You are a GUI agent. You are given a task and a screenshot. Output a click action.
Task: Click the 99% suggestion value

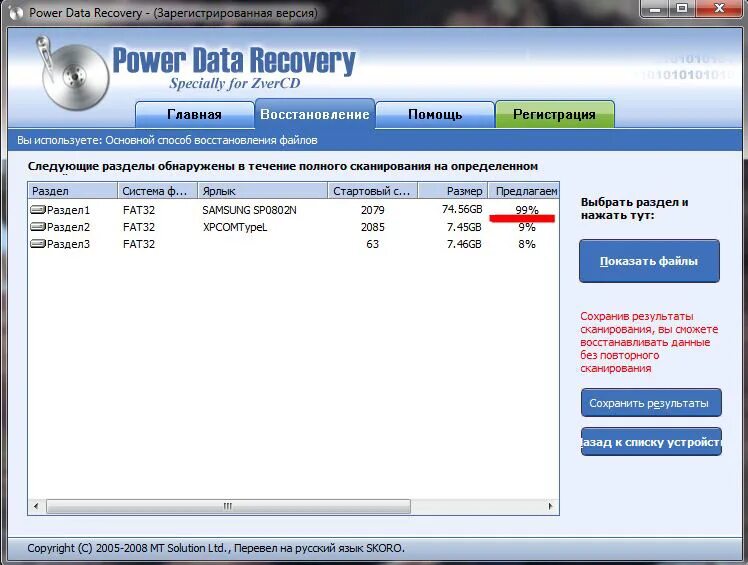(527, 209)
